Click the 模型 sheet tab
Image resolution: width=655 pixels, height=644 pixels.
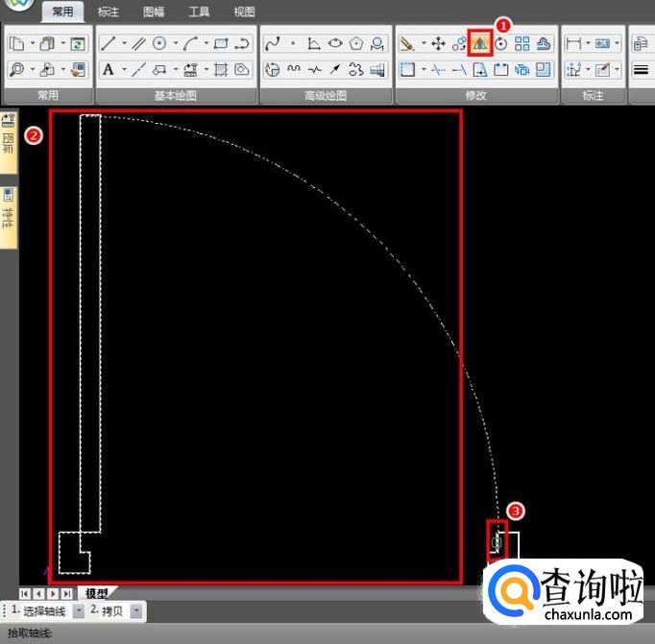click(96, 594)
